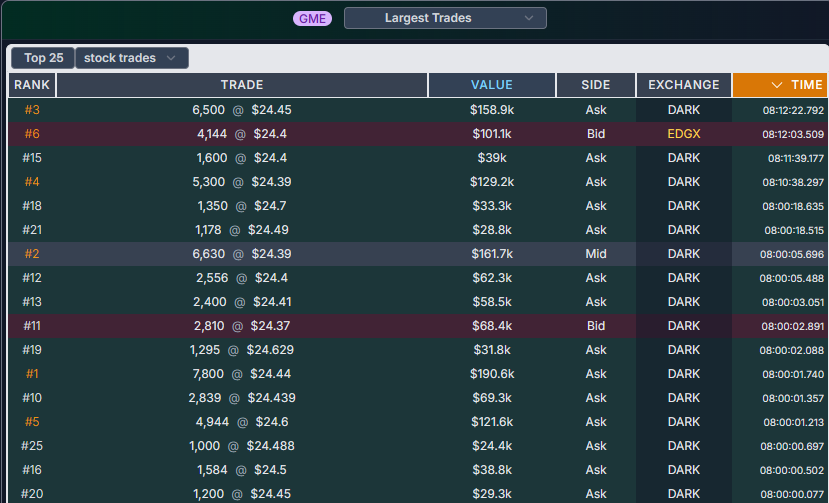Select rank #1 cell
The width and height of the screenshot is (829, 503).
[32, 374]
